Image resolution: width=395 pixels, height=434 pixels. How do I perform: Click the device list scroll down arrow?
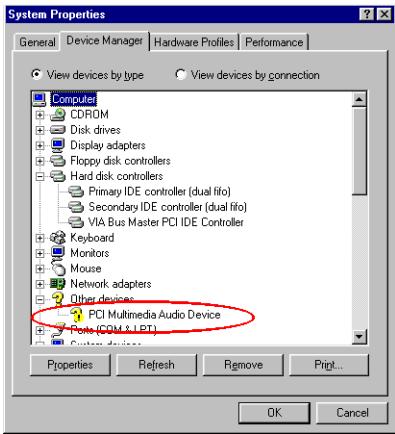click(x=359, y=336)
